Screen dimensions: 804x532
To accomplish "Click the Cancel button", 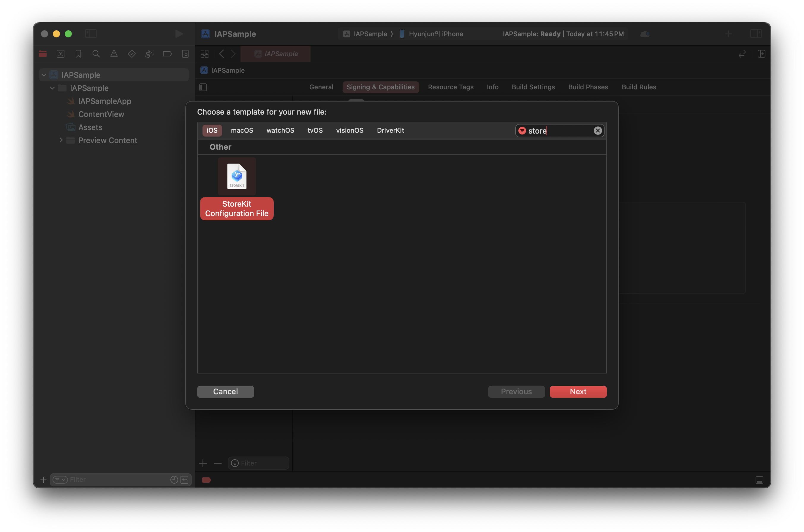I will [x=225, y=392].
